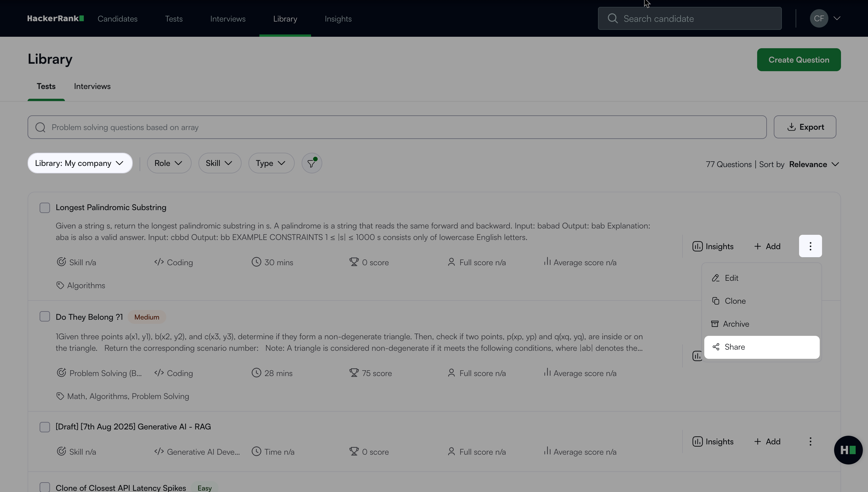The image size is (868, 492).
Task: Switch to the Interviews library tab
Action: pos(92,86)
